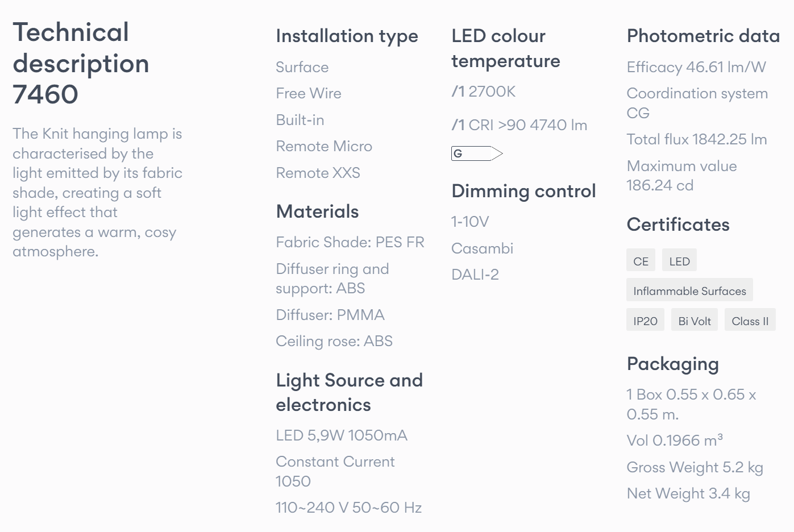Click the IP20 certificate tag
Image resolution: width=794 pixels, height=532 pixels.
(645, 320)
